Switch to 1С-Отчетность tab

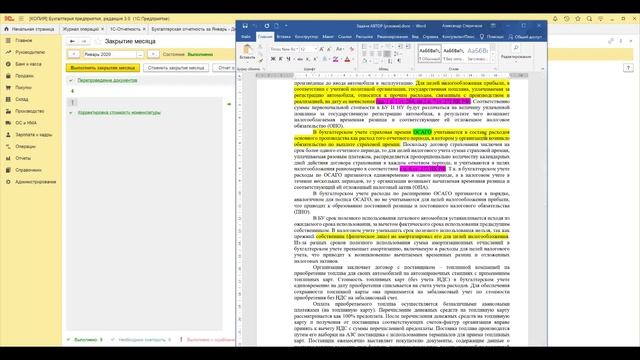125,29
